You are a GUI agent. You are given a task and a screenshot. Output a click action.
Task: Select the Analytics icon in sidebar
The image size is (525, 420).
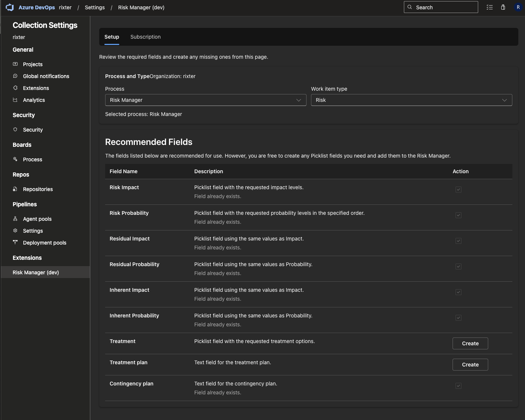tap(15, 100)
